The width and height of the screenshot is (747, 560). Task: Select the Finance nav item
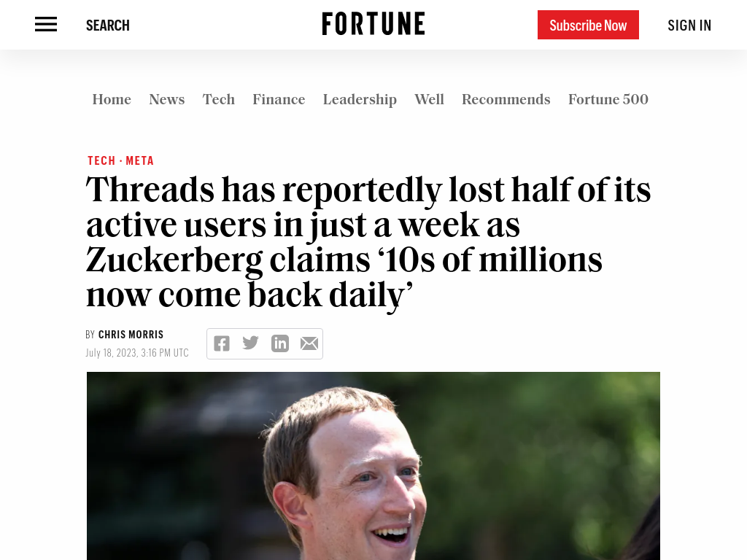(x=279, y=100)
